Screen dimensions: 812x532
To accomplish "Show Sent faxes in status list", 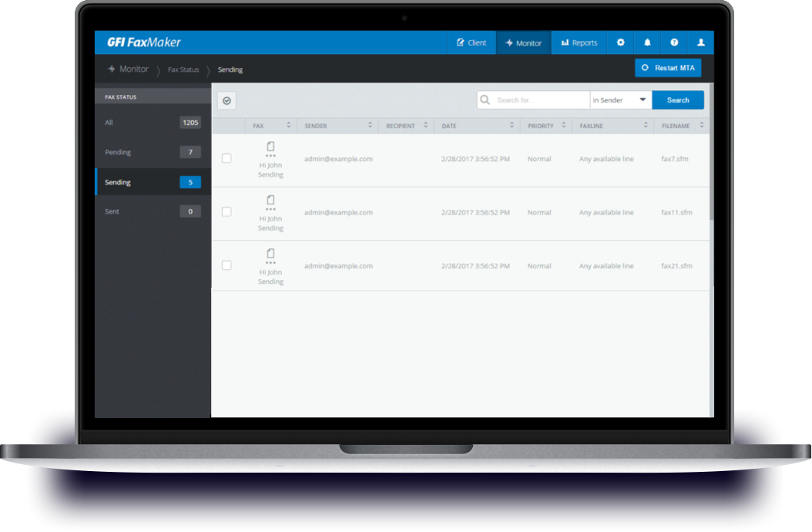I will pyautogui.click(x=153, y=211).
